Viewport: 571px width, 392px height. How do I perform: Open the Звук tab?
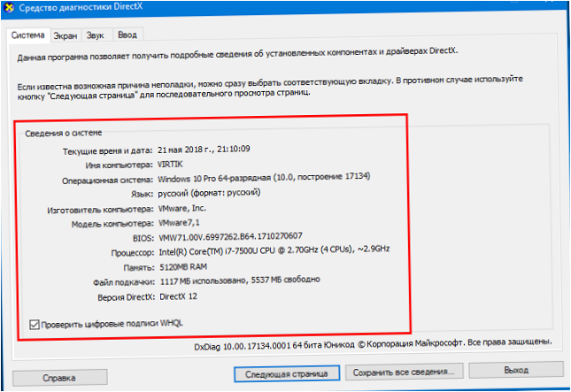(x=96, y=35)
